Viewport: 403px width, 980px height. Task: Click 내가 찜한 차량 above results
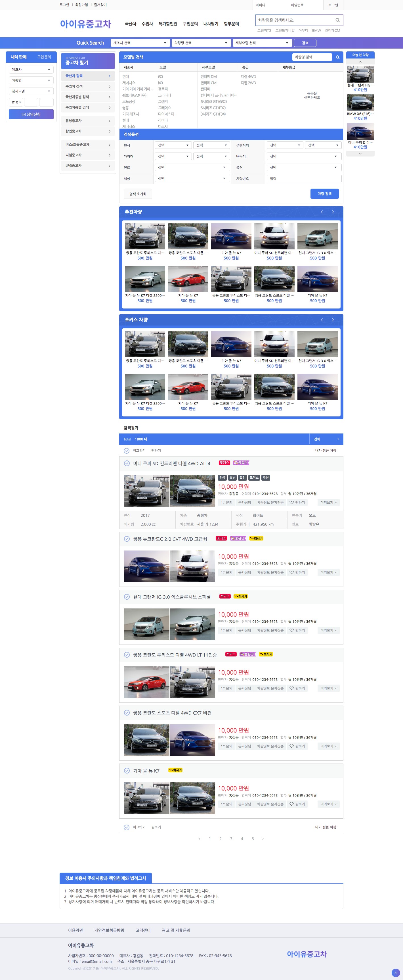coord(326,451)
